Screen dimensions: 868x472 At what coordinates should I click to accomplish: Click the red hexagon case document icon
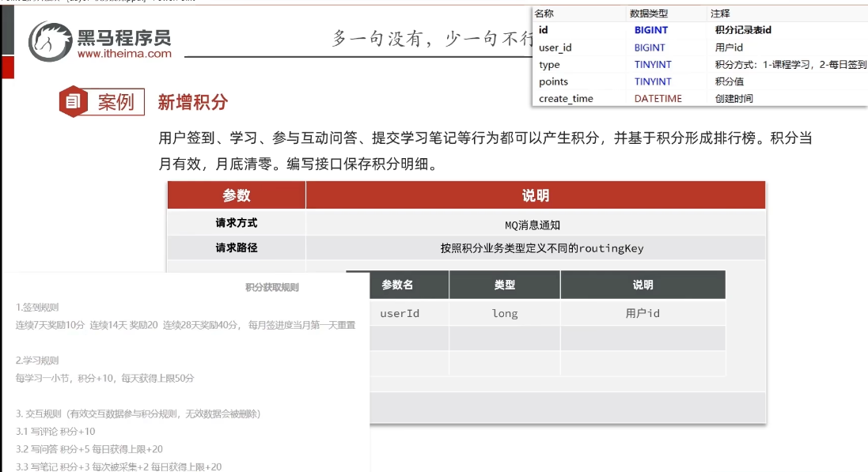pos(73,101)
